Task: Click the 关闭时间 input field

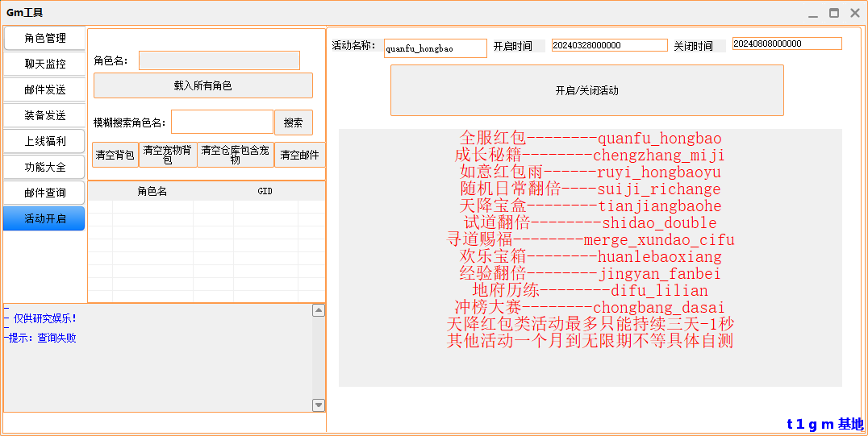Action: (787, 44)
